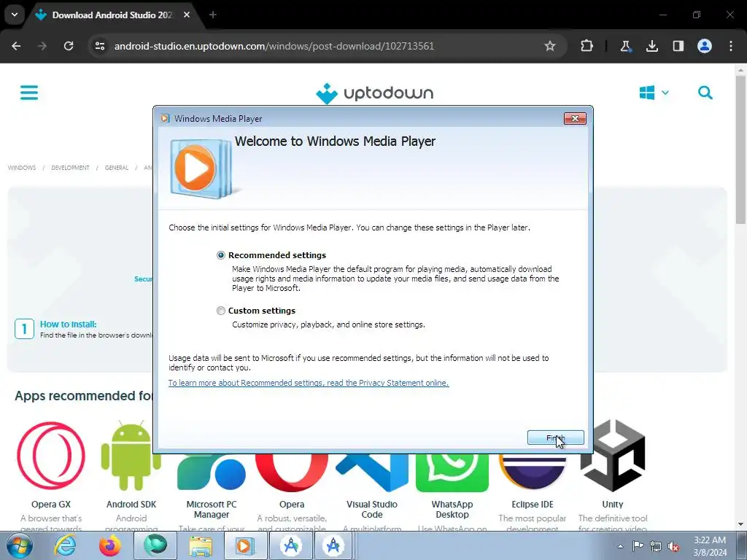Open the Action Center flag icon
747x560 pixels.
click(x=638, y=546)
